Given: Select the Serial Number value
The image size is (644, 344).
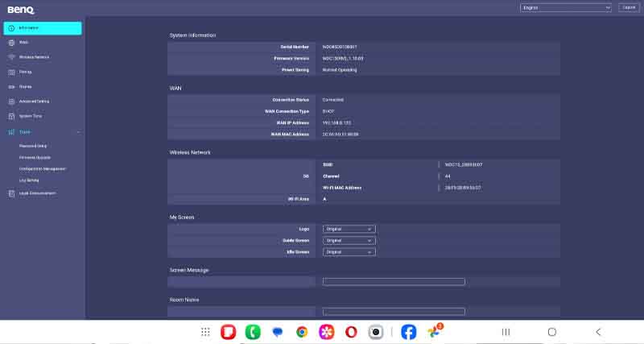Looking at the screenshot, I should (340, 47).
